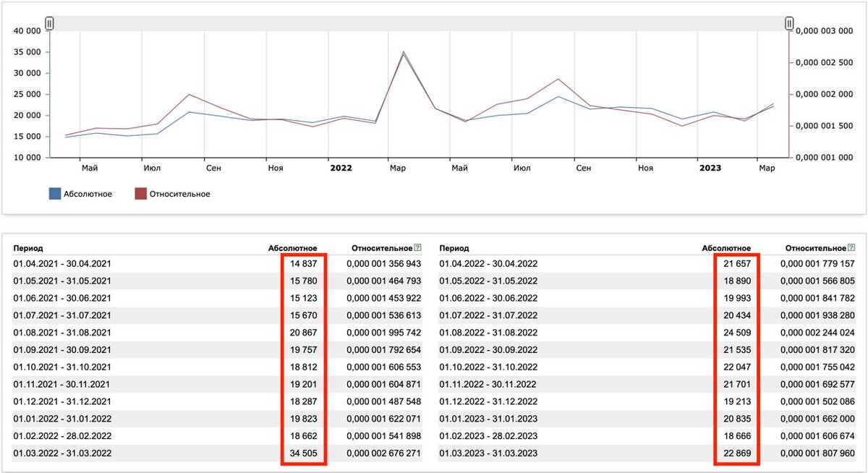Click the relative value 0,000 001 995 742
868x473 pixels.
click(383, 333)
